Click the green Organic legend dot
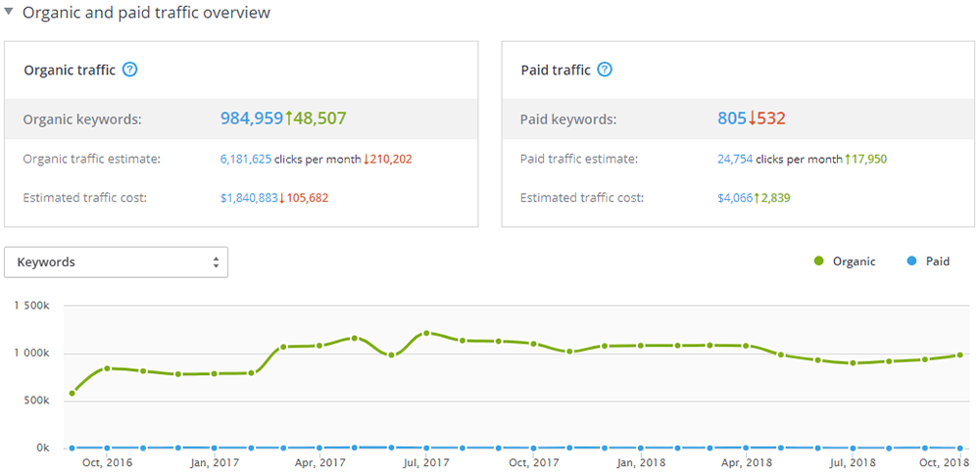 [819, 261]
